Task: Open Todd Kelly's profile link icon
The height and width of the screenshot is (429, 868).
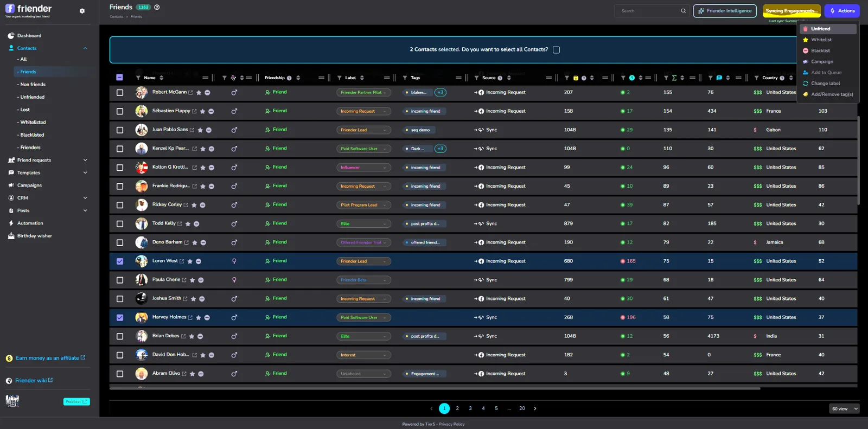Action: [x=180, y=224]
